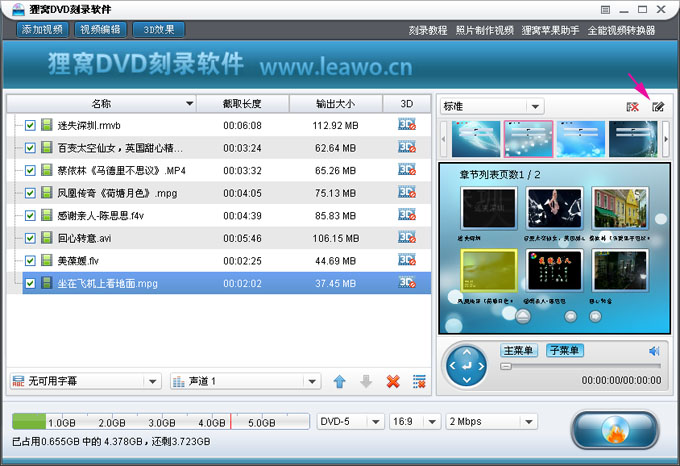Viewport: 680px width, 466px height.
Task: Sort by 输出大小 column header
Action: [336, 104]
